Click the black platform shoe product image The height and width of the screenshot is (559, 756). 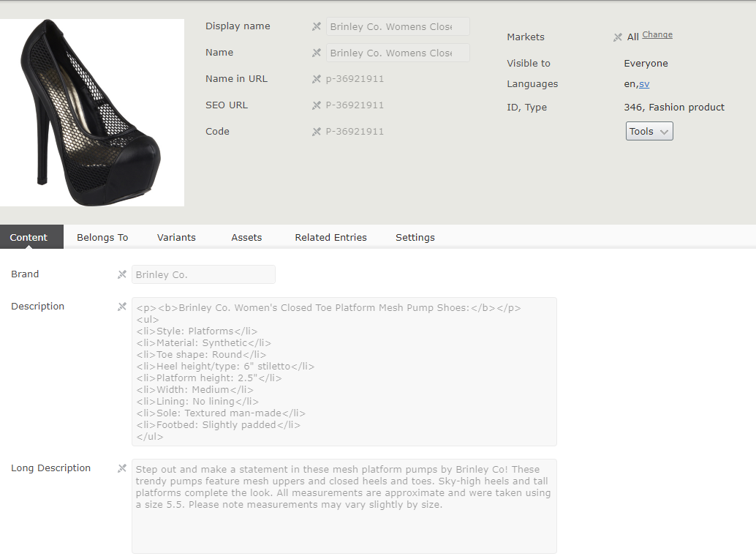(92, 113)
